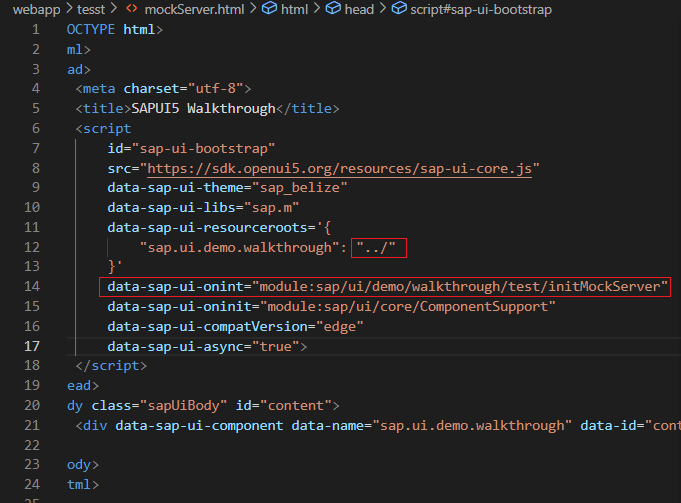Click the cube icon beside html breadcrumb
This screenshot has width=681, height=503.
pyautogui.click(x=269, y=8)
